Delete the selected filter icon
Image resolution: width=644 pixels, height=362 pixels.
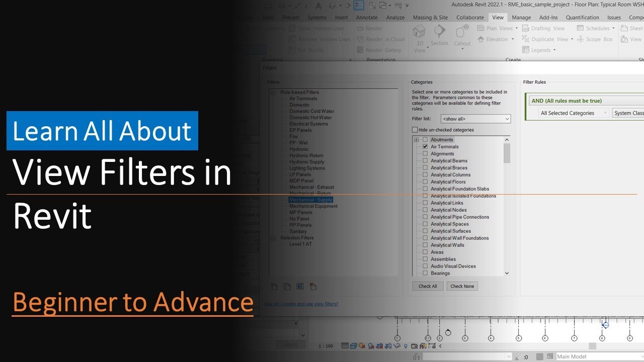[x=313, y=287]
